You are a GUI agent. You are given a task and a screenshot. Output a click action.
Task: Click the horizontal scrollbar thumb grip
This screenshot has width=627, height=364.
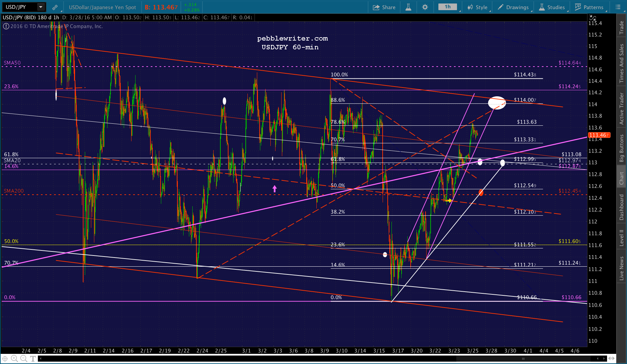(x=523, y=359)
